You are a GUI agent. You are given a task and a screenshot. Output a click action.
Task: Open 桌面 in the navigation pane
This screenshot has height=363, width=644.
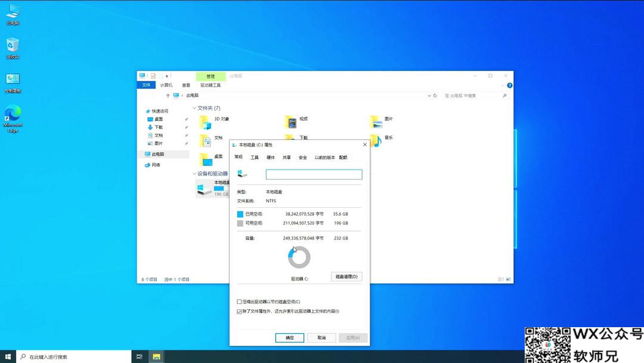(158, 119)
